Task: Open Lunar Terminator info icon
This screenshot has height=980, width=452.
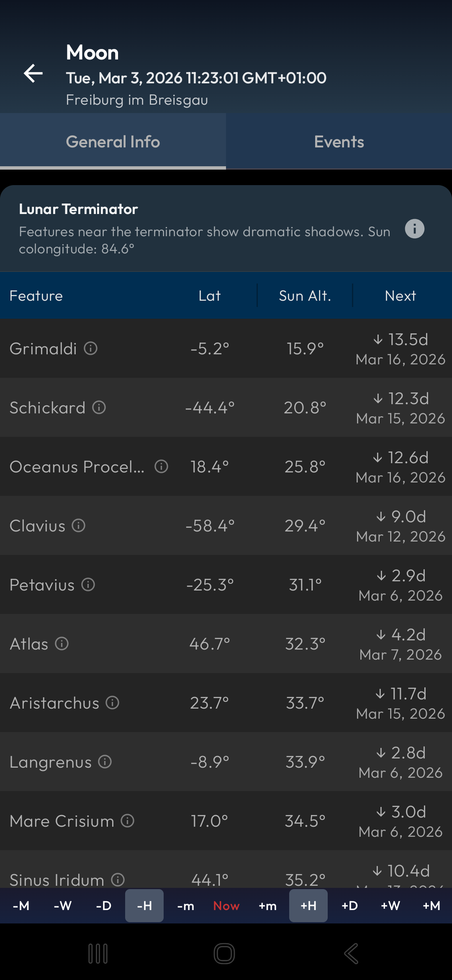Action: [414, 229]
